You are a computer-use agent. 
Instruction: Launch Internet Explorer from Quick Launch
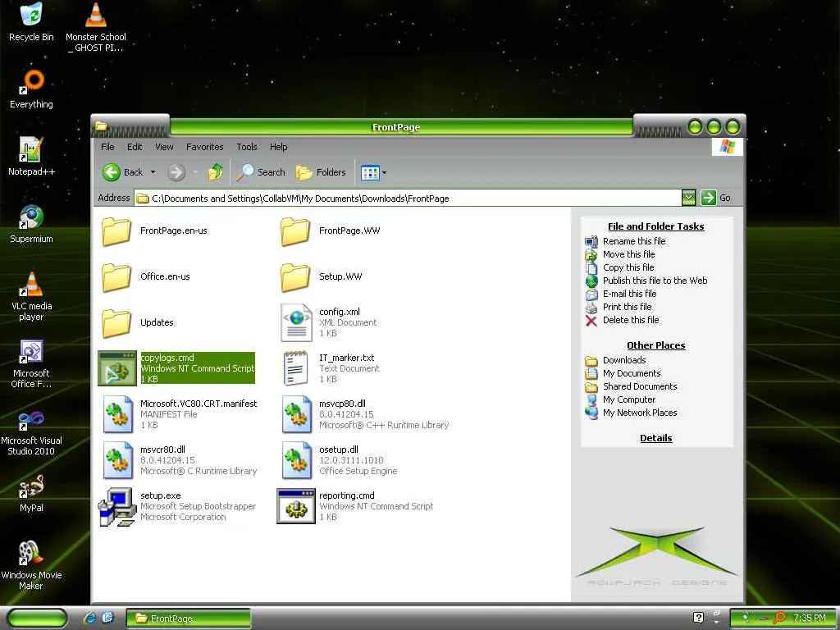pyautogui.click(x=90, y=619)
